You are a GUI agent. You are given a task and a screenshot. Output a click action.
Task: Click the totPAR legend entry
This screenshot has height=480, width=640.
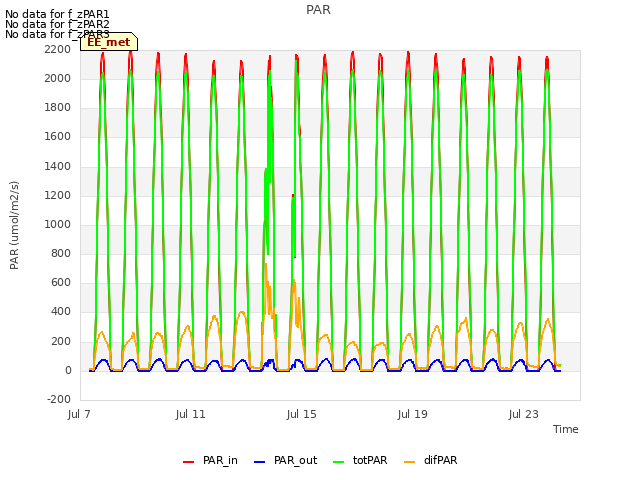(x=360, y=460)
